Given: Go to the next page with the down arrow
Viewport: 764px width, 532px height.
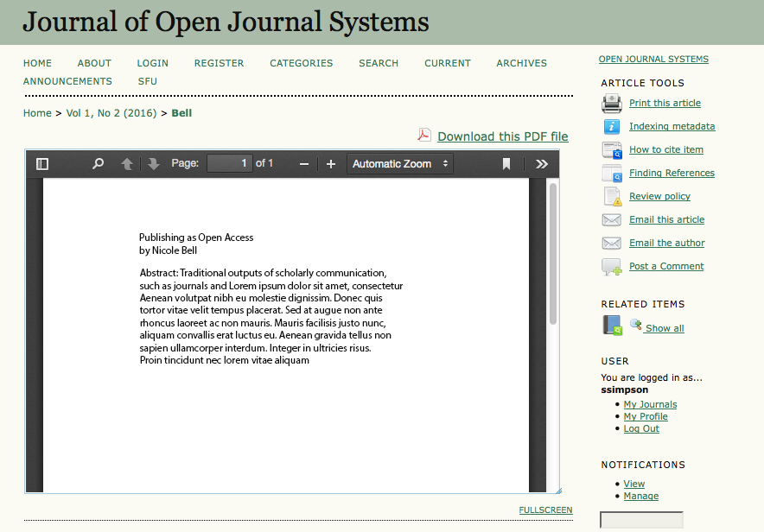Looking at the screenshot, I should tap(153, 163).
